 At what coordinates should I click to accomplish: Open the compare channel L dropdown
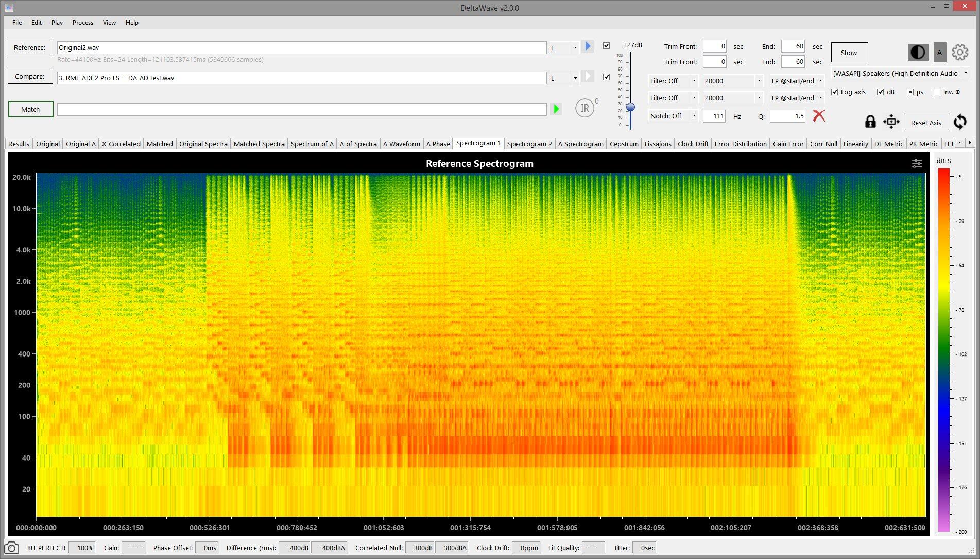pos(564,78)
